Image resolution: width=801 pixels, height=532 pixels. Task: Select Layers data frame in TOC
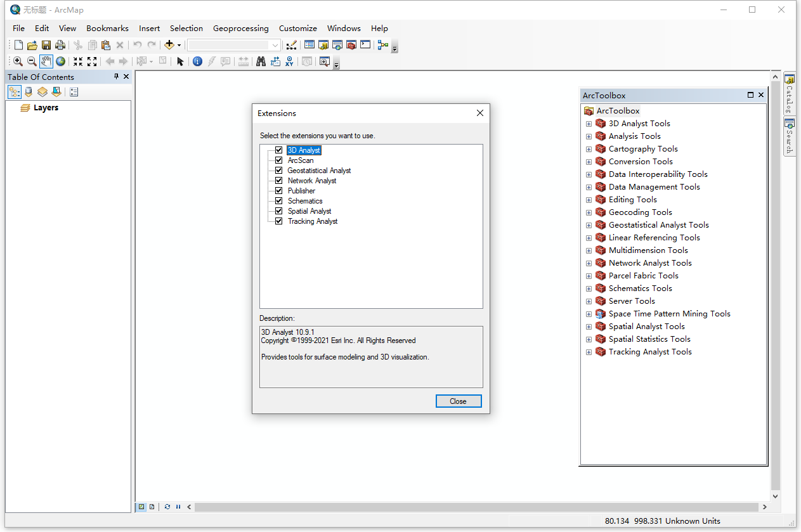coord(46,108)
